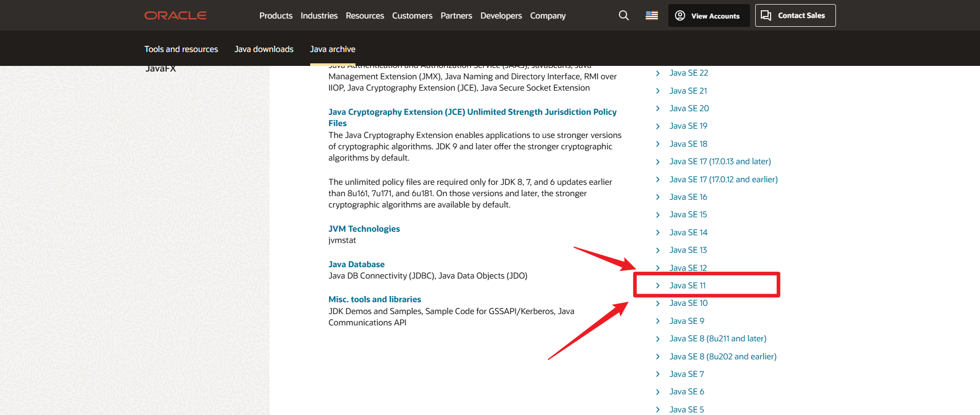This screenshot has height=415, width=980.
Task: Go to Java SE 14 archive
Action: point(688,232)
